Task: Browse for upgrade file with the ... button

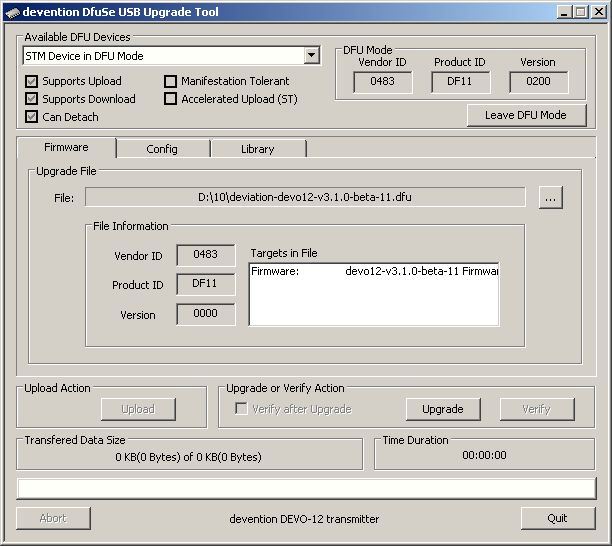Action: pos(550,197)
